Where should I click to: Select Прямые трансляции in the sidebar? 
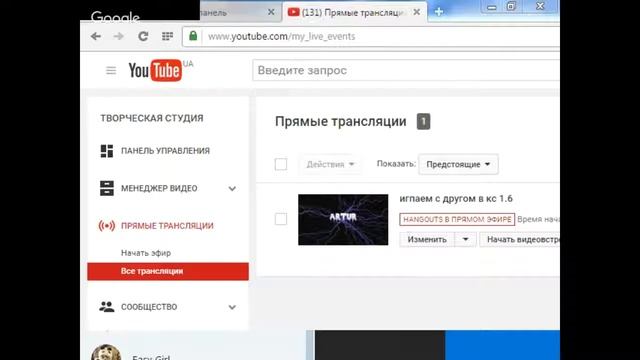click(x=167, y=226)
